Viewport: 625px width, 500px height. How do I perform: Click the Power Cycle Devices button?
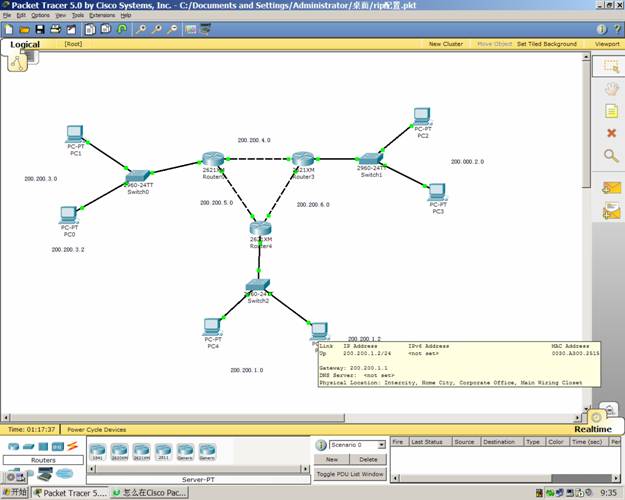coord(97,428)
